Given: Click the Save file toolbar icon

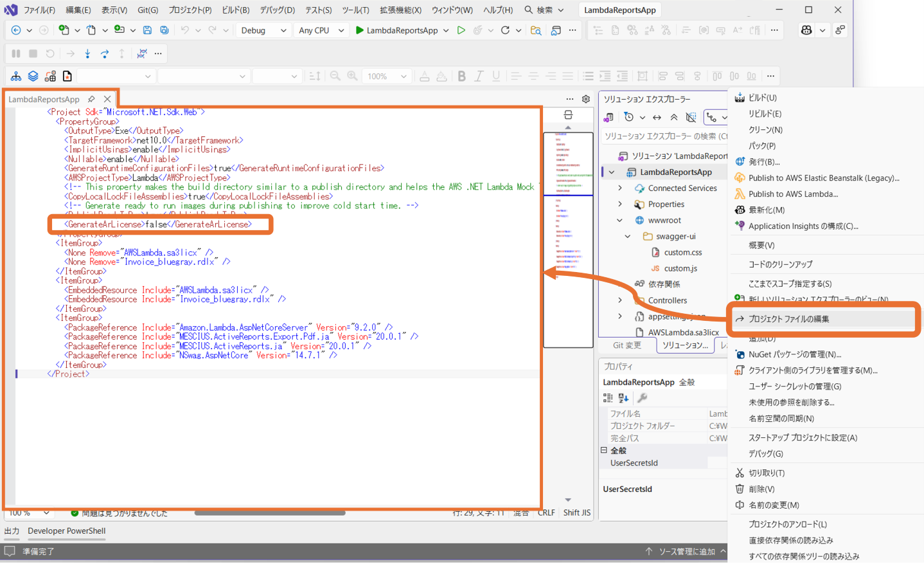Looking at the screenshot, I should point(147,30).
